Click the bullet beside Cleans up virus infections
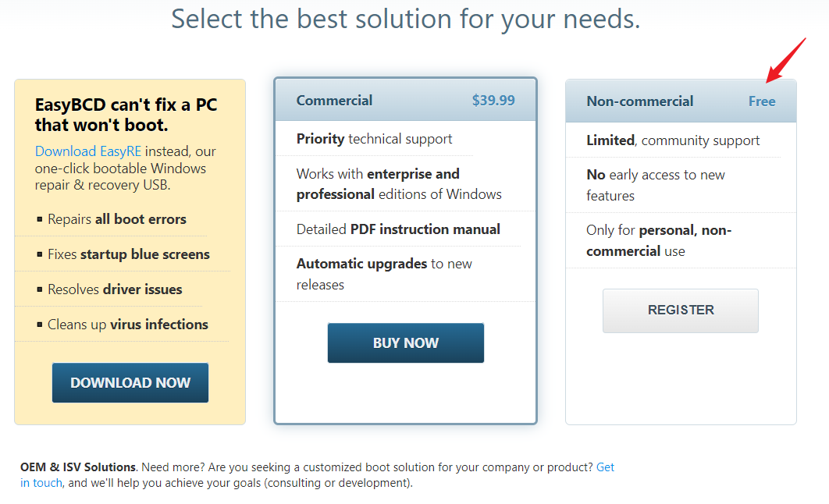Screen dimensions: 829x504 (40, 325)
